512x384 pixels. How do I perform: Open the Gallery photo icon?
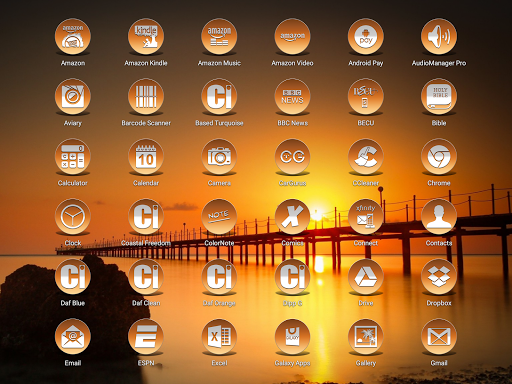(366, 337)
